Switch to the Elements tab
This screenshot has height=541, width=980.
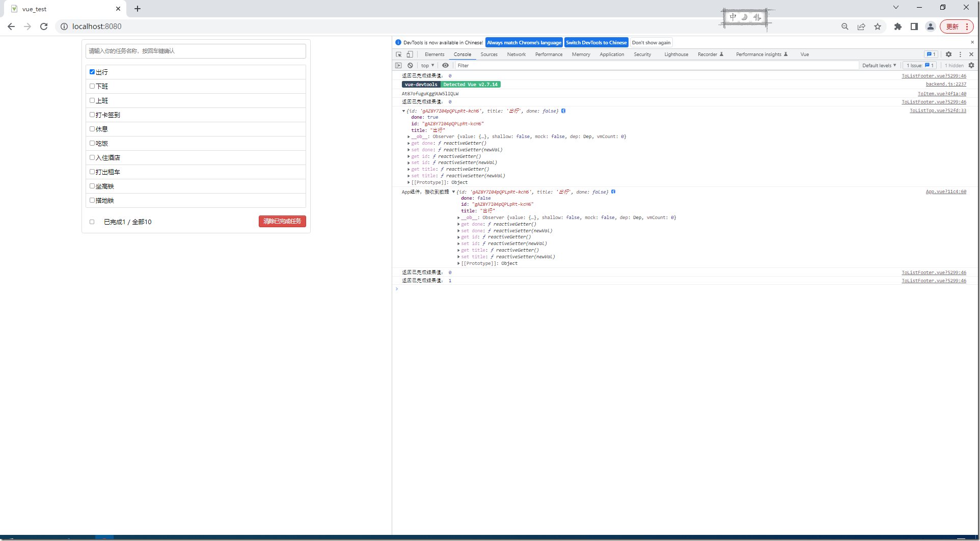[x=434, y=55]
